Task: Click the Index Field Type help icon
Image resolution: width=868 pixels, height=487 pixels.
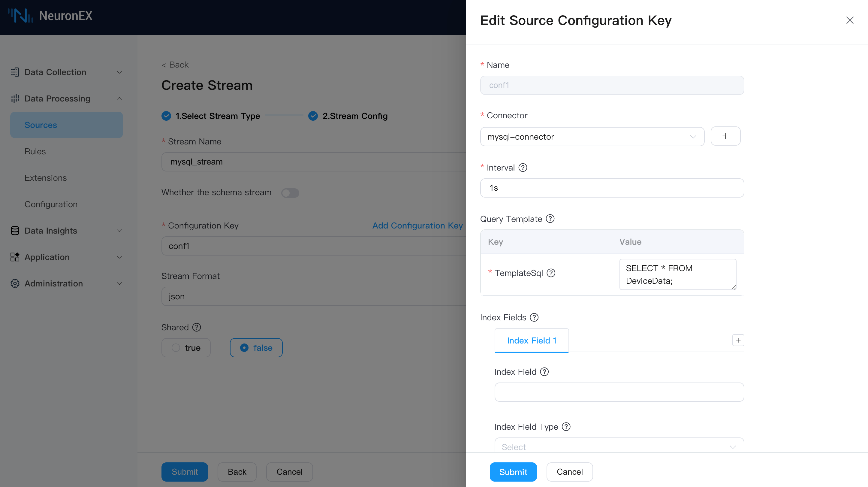Action: [566, 426]
